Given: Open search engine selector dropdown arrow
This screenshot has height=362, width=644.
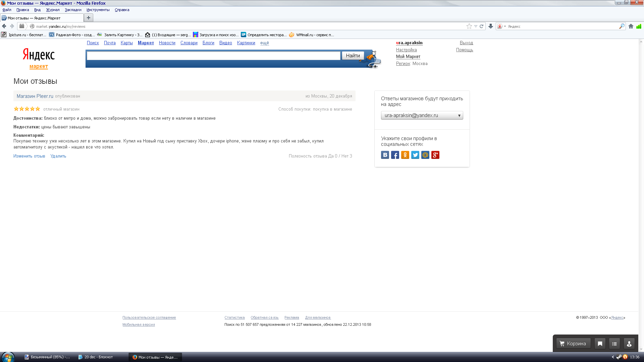Looking at the screenshot, I should click(x=505, y=26).
